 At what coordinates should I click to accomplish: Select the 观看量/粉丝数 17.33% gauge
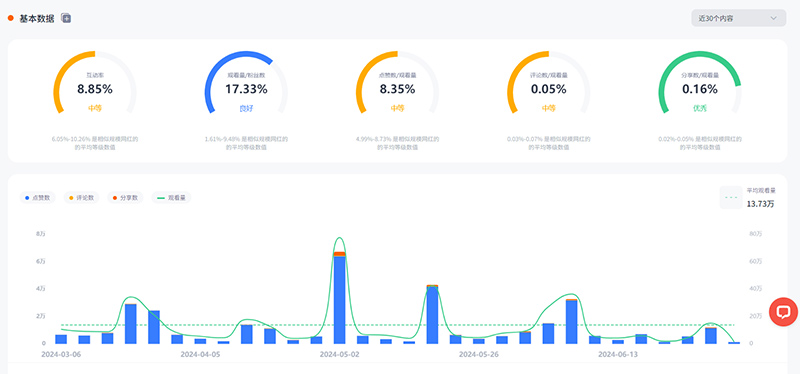(246, 82)
